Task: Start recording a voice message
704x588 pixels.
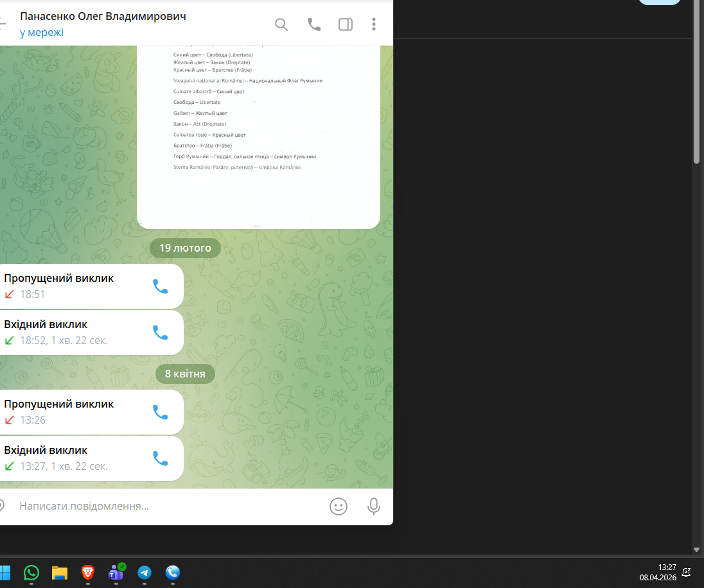Action: 374,506
